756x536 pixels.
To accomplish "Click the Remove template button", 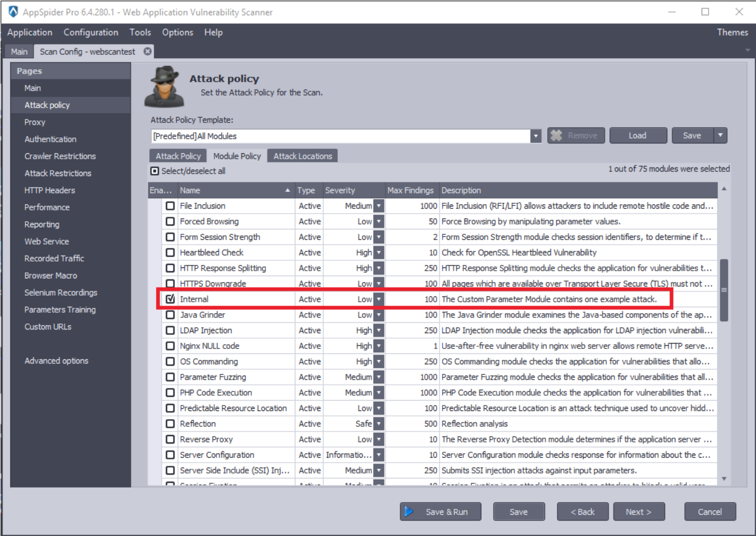I will [575, 135].
